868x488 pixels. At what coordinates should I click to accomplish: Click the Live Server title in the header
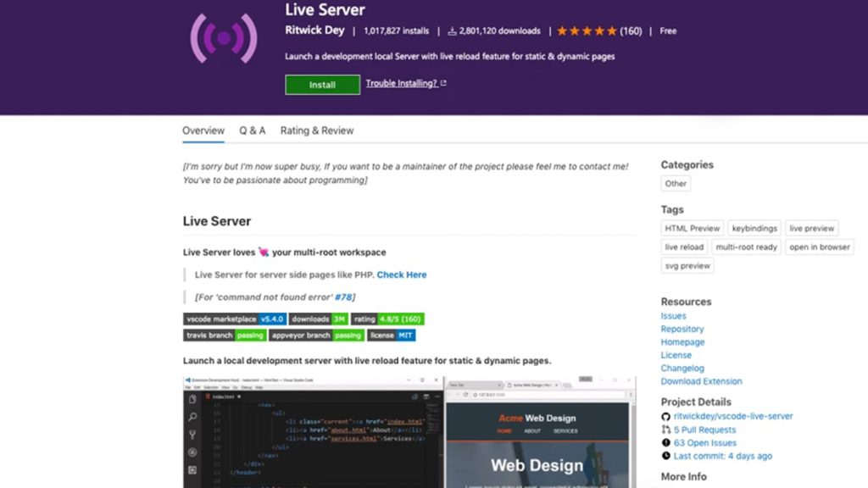click(x=325, y=10)
